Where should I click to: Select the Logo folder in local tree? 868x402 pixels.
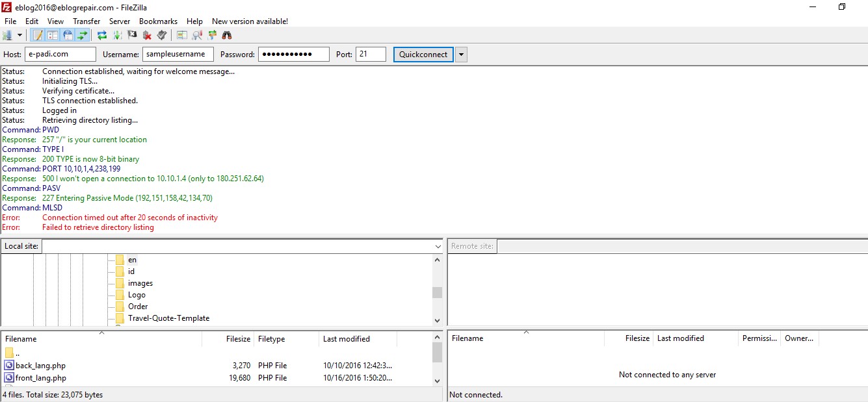pos(137,295)
